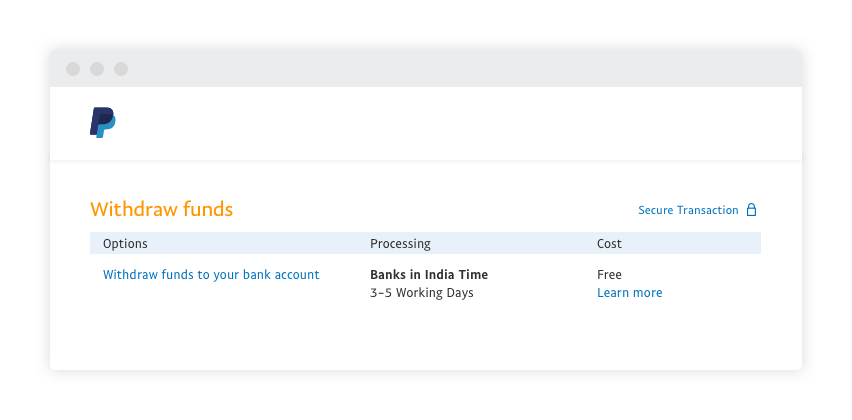Image resolution: width=852 pixels, height=420 pixels.
Task: Click the padlock icon beside Secure Transaction
Action: pyautogui.click(x=752, y=210)
